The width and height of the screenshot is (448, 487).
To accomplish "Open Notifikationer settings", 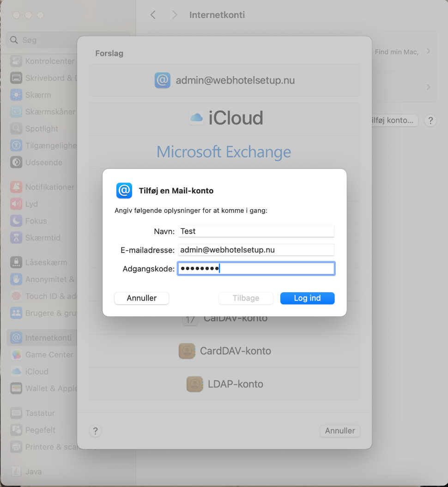I will pos(42,187).
